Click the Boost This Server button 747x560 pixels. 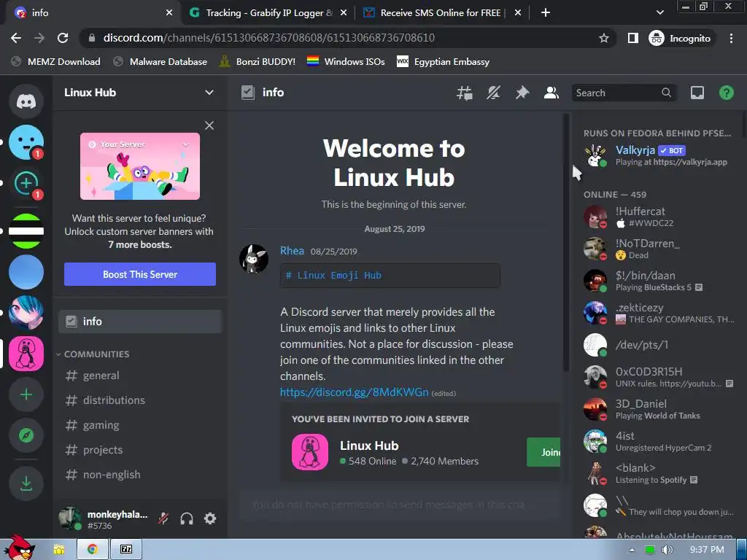[140, 274]
